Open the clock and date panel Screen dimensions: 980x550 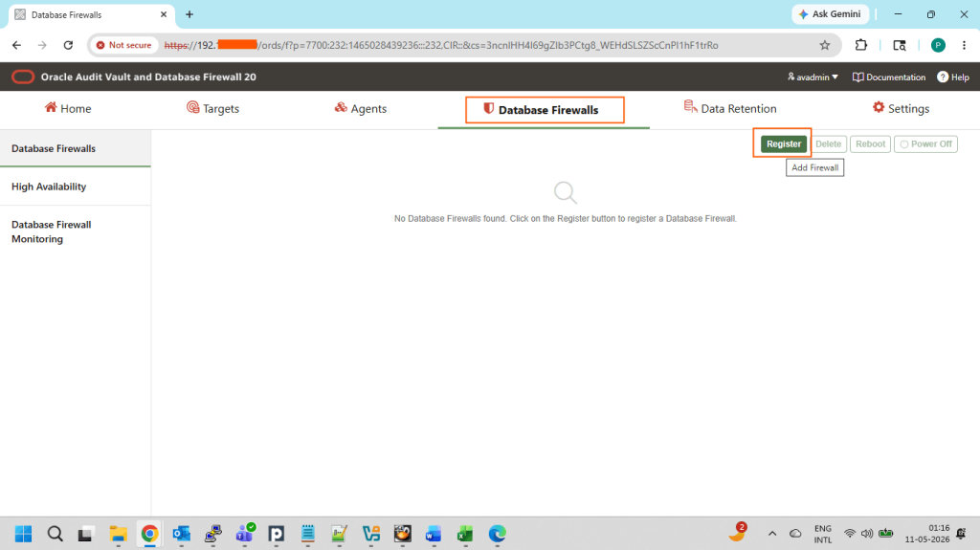pos(926,534)
